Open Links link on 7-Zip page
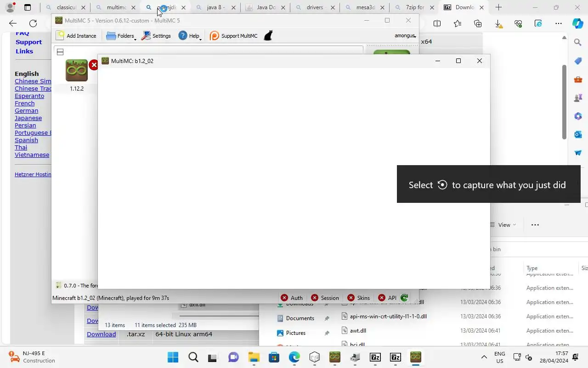 click(x=24, y=51)
